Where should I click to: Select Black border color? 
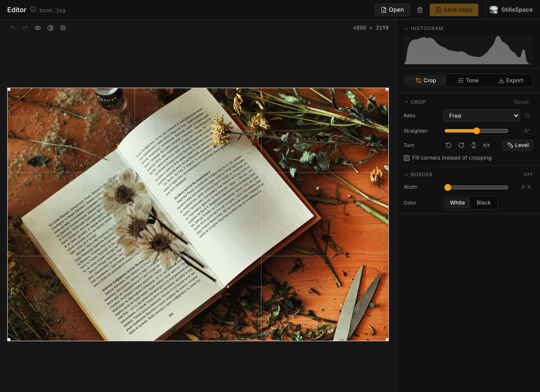coord(483,203)
